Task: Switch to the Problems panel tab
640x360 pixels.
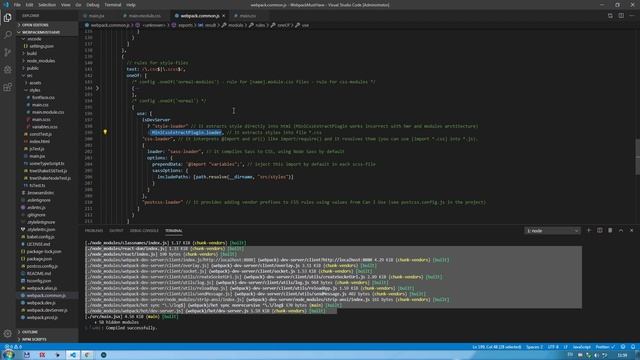Action: click(94, 231)
